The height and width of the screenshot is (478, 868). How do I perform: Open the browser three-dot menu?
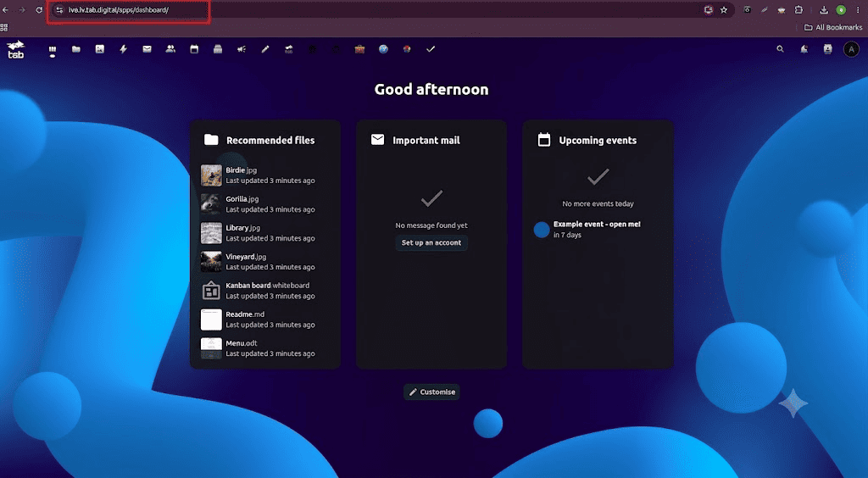(858, 10)
